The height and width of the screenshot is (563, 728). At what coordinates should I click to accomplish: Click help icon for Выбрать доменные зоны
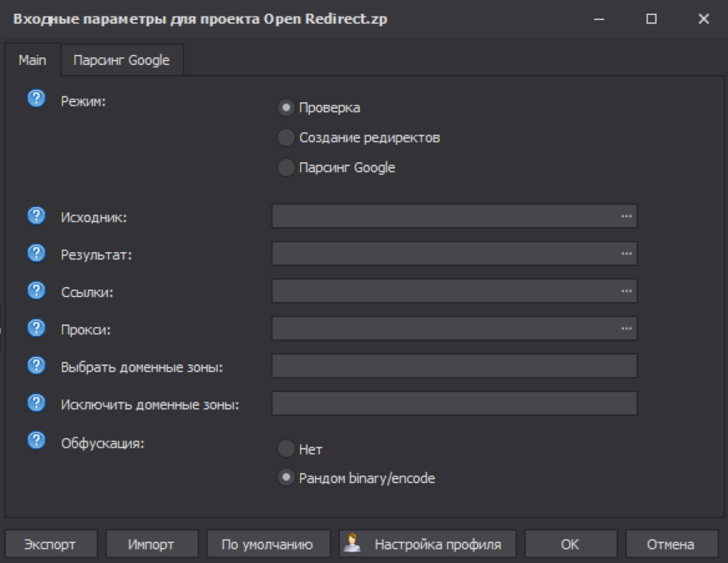37,365
